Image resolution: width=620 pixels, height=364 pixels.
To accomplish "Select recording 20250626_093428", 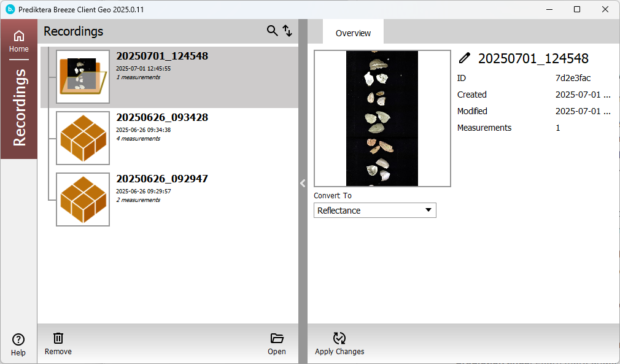I will coord(162,118).
